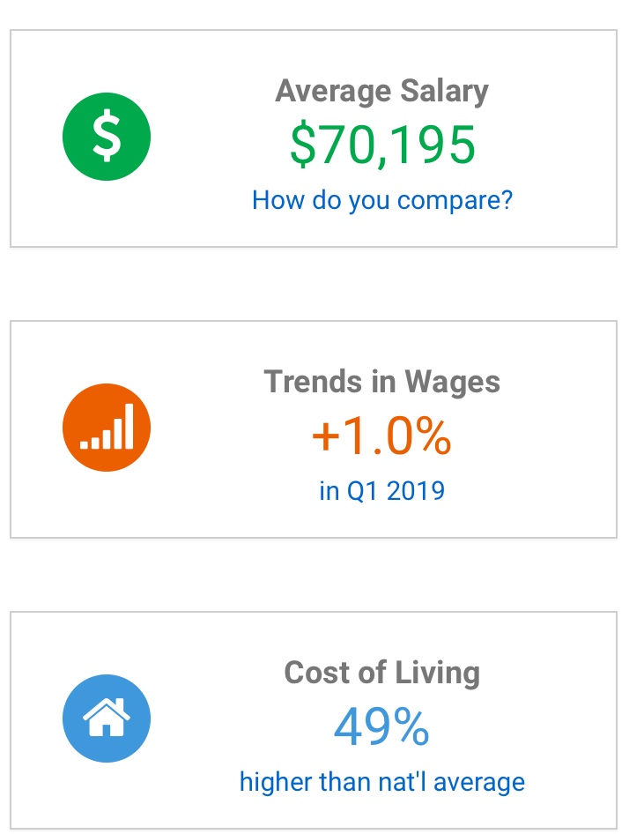Select the Trends in Wages heading
Screen dimensions: 644x834
tap(382, 382)
